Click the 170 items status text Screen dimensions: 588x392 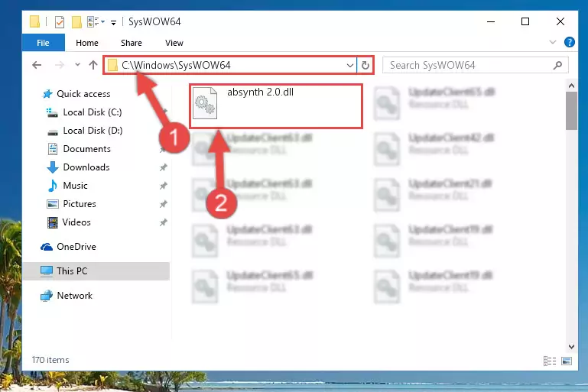tap(50, 360)
